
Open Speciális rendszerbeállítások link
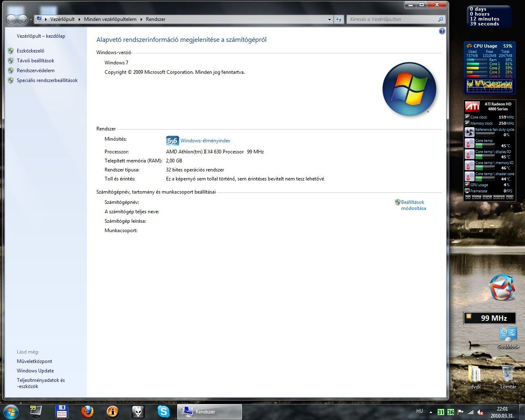pos(47,80)
